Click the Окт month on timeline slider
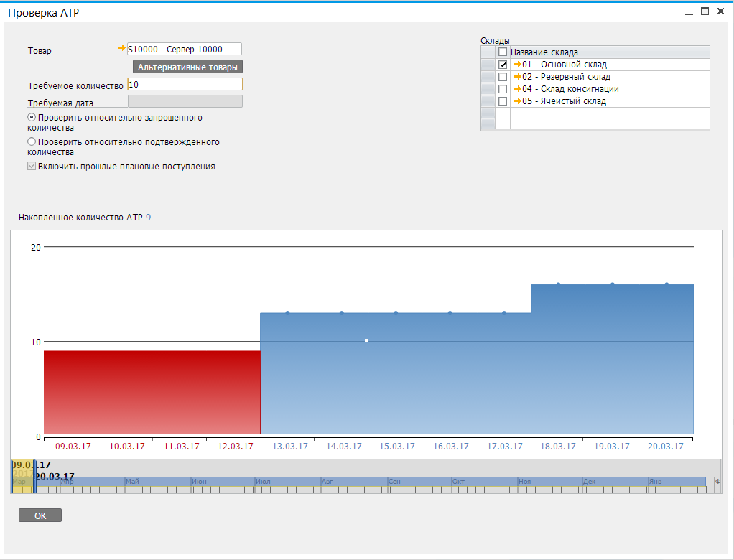 pos(458,482)
